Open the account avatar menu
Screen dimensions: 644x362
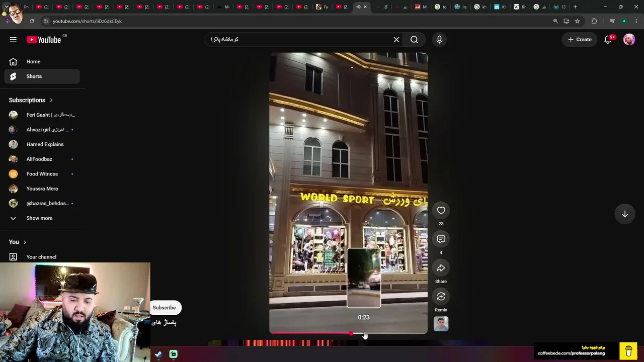629,40
